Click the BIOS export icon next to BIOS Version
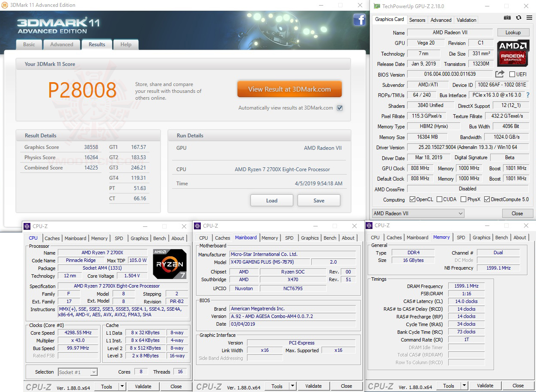This screenshot has height=392, width=536. coord(500,74)
